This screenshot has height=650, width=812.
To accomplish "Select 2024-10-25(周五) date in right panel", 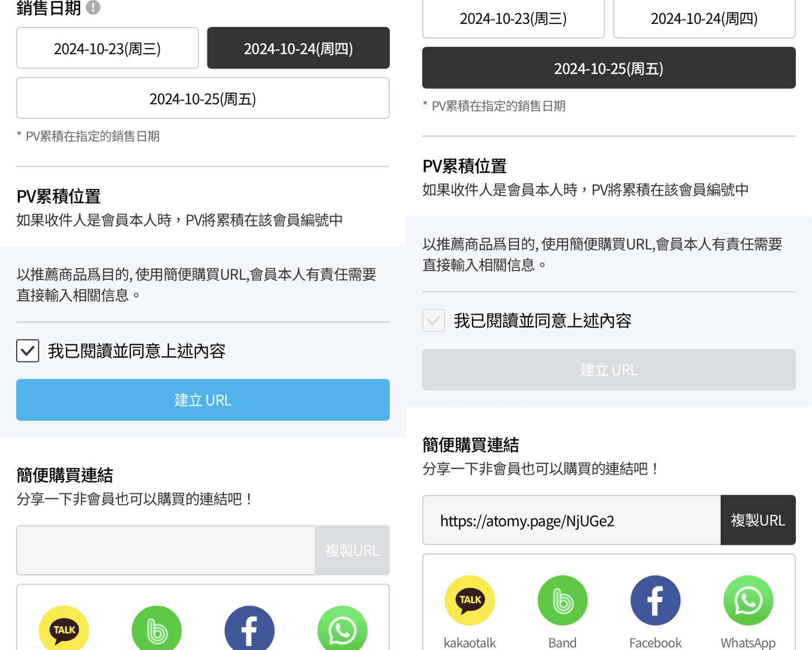I will 609,68.
